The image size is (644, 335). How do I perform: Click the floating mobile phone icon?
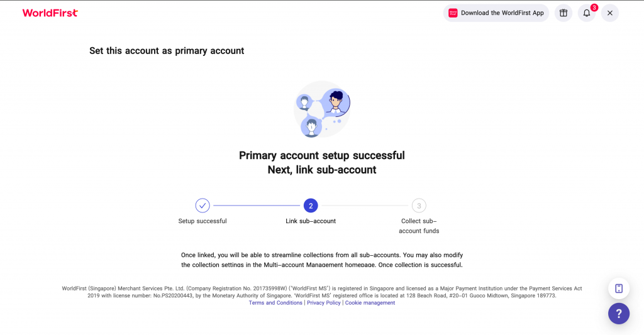[619, 288]
